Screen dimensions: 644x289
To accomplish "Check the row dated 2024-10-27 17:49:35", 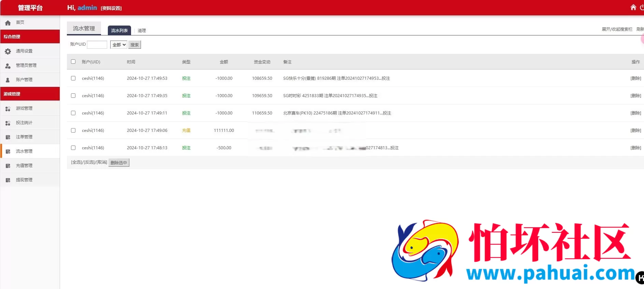I will pyautogui.click(x=73, y=95).
